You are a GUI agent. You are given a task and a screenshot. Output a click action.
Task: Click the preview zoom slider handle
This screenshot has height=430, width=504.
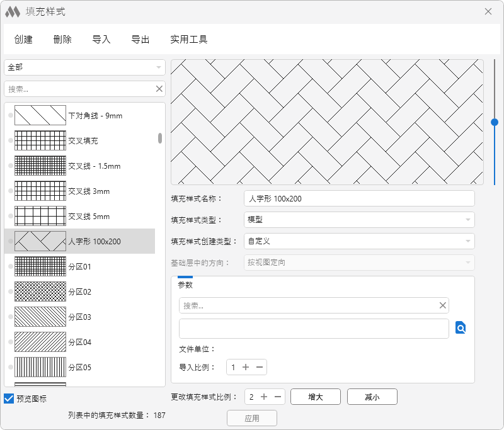pyautogui.click(x=495, y=122)
